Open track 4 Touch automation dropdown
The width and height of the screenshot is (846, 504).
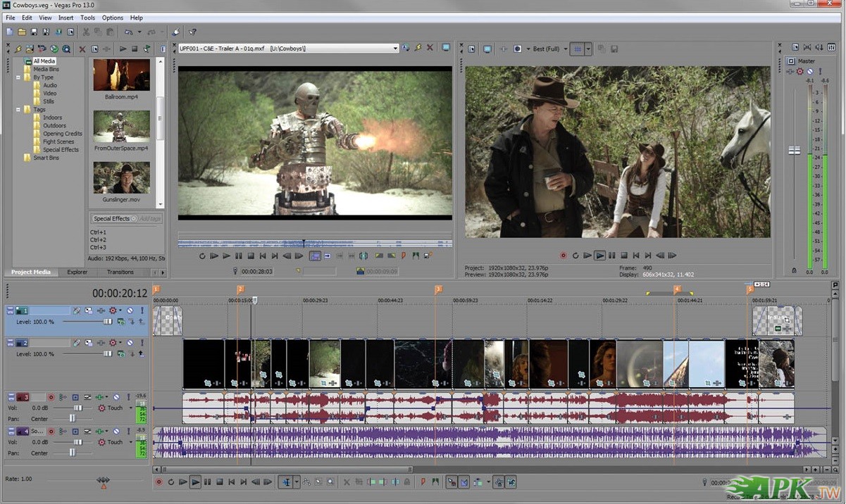131,442
